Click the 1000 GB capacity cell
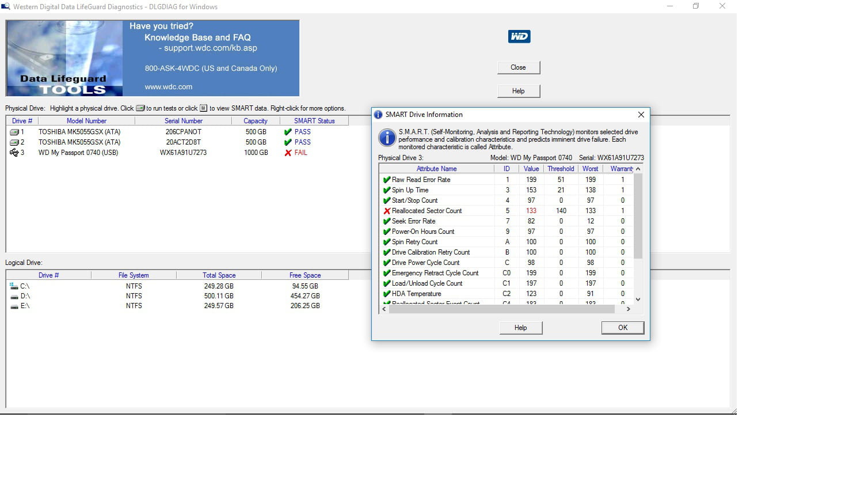868x493 pixels. [256, 153]
